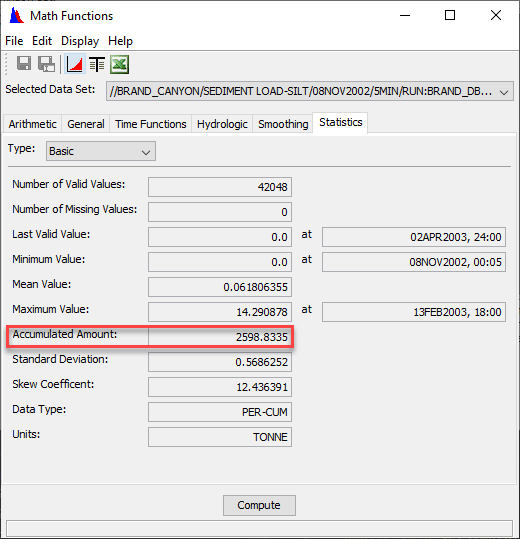Open the Selected Data Set dropdown
520x539 pixels.
310,91
